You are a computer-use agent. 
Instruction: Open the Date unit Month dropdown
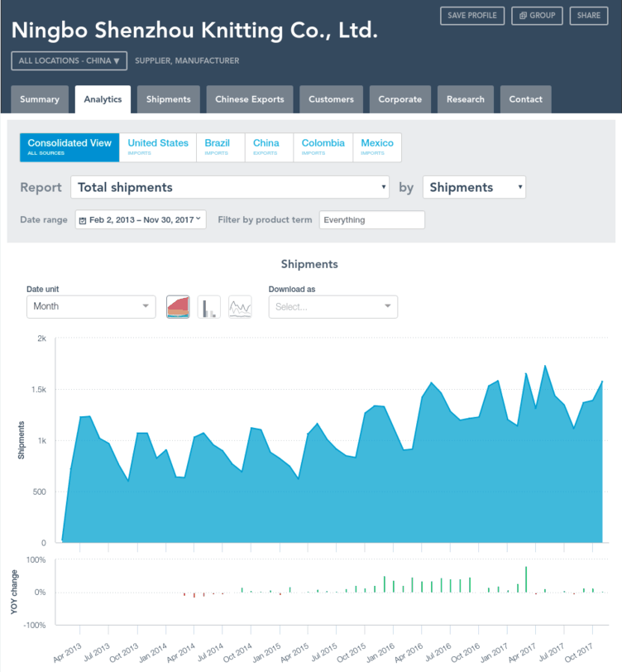coord(91,307)
